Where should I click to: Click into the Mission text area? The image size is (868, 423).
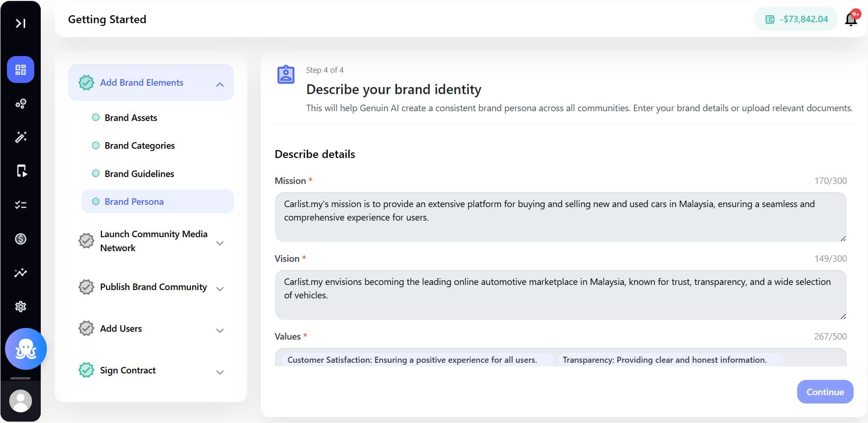560,217
